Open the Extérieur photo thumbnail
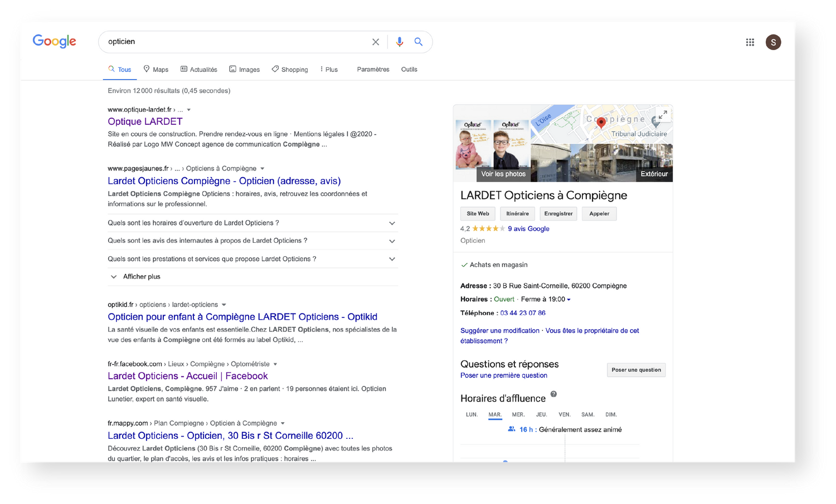The image size is (836, 504). pos(654,174)
